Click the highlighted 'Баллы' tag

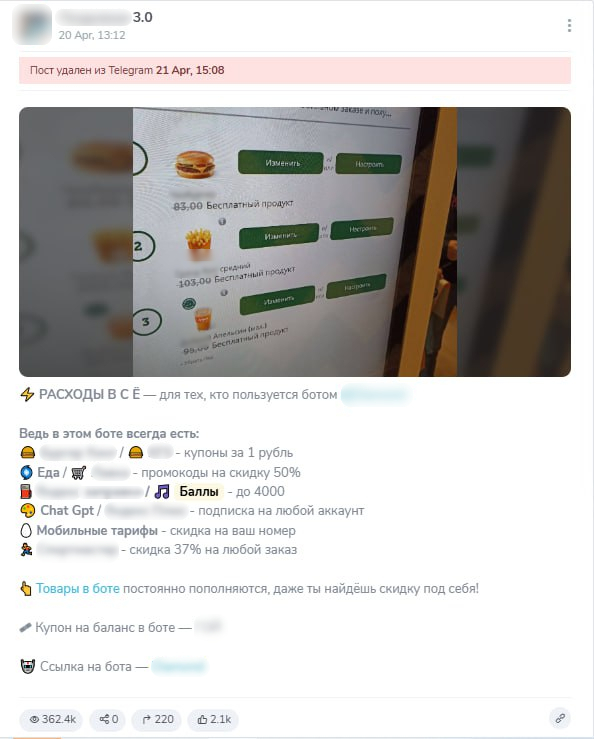coord(199,492)
